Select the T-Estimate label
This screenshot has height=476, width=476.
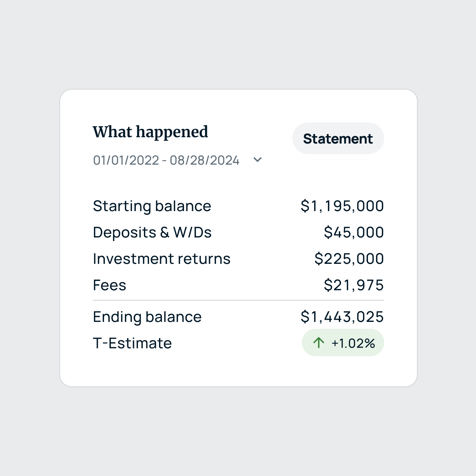coord(132,343)
